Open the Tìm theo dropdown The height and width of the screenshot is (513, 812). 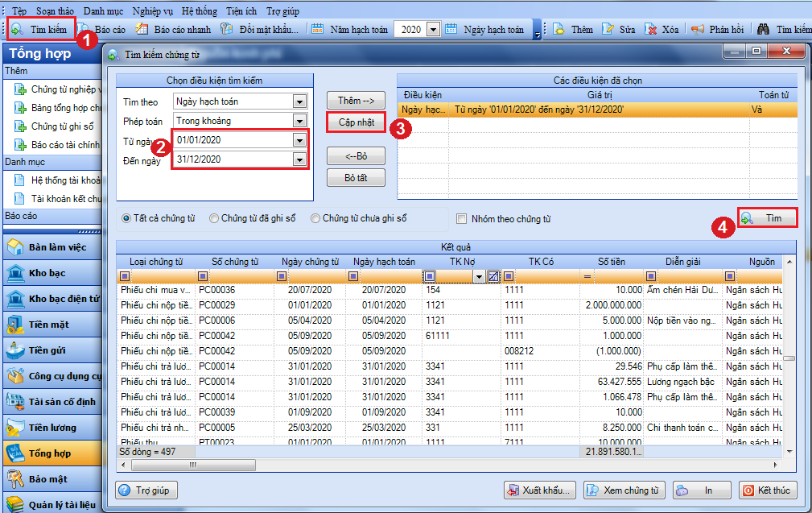tap(299, 101)
